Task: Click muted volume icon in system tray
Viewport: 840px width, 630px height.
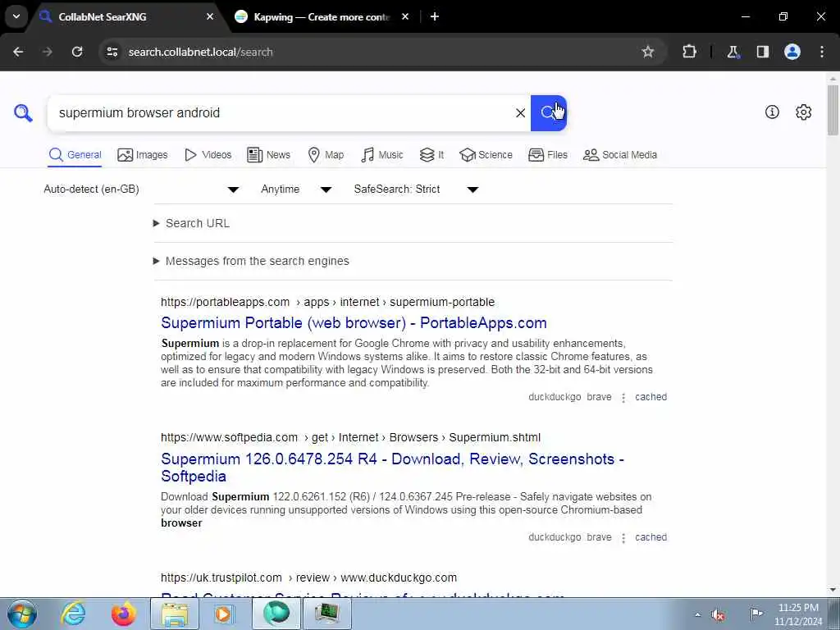Action: (719, 614)
